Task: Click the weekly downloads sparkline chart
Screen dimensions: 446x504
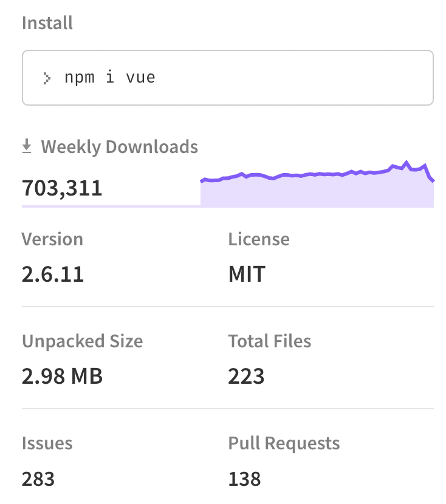Action: pos(317,183)
